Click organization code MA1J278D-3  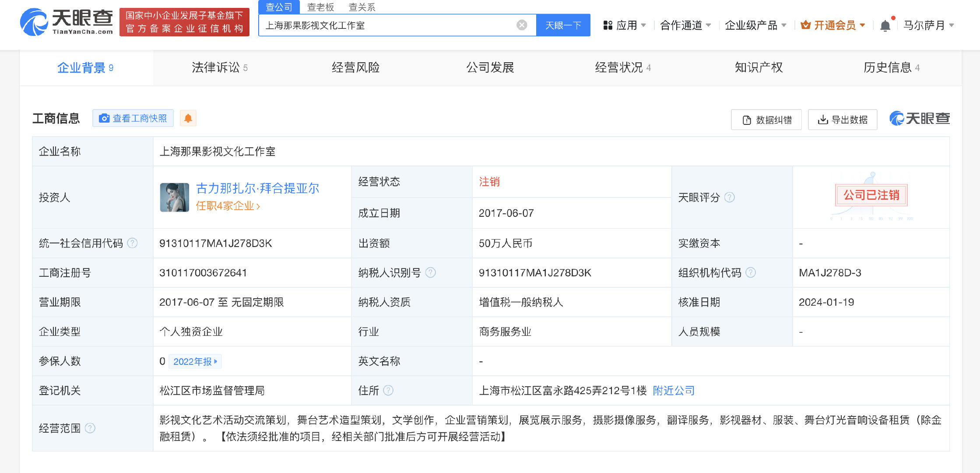[830, 272]
